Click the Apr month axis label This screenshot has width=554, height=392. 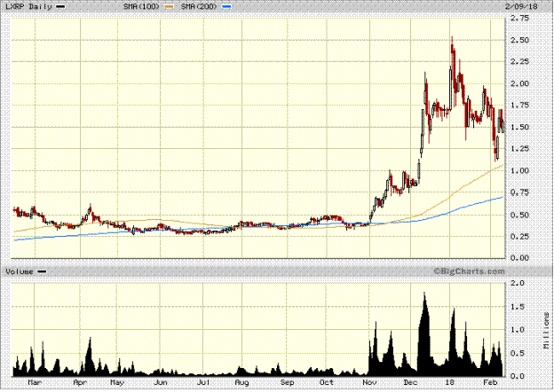(x=80, y=382)
